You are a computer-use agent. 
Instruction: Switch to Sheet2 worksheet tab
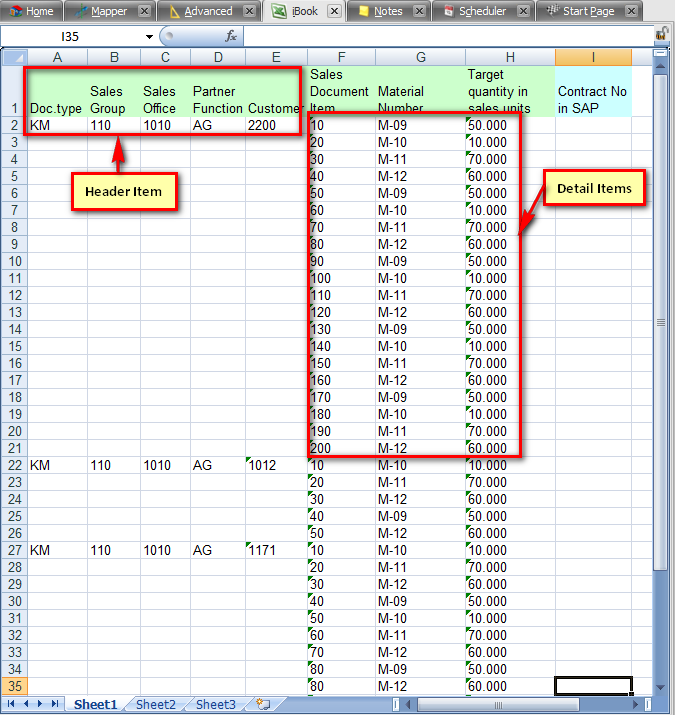click(155, 704)
